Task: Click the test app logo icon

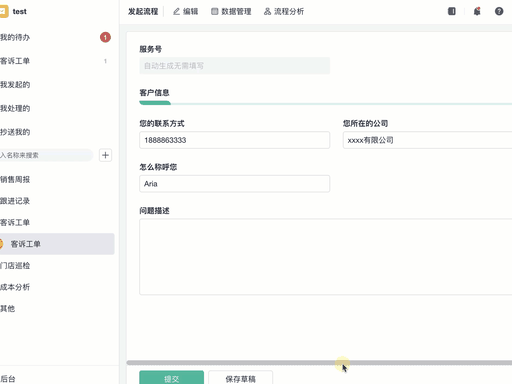Action: pyautogui.click(x=4, y=11)
